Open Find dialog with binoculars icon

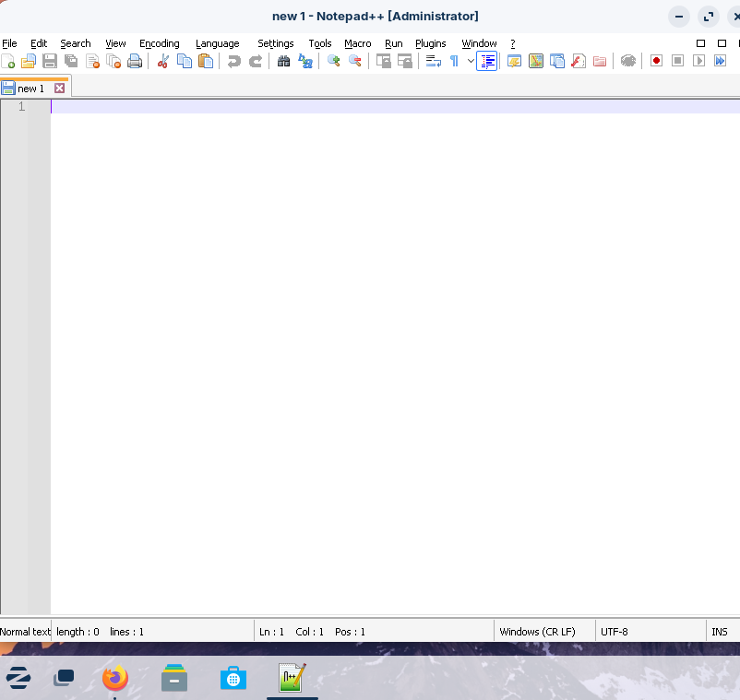pos(283,61)
